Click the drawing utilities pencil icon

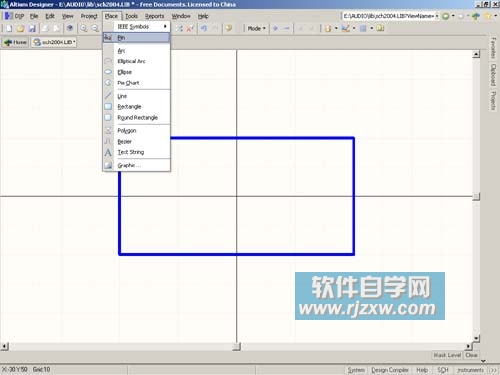point(346,28)
